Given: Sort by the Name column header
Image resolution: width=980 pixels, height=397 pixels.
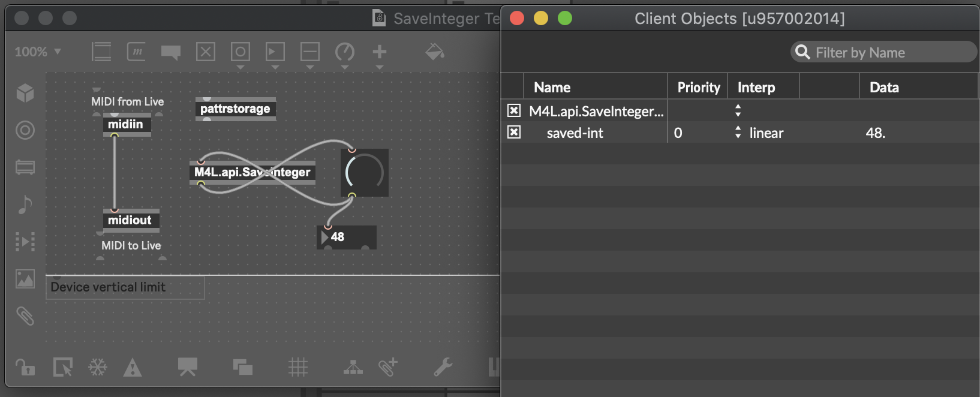Looking at the screenshot, I should coord(596,87).
